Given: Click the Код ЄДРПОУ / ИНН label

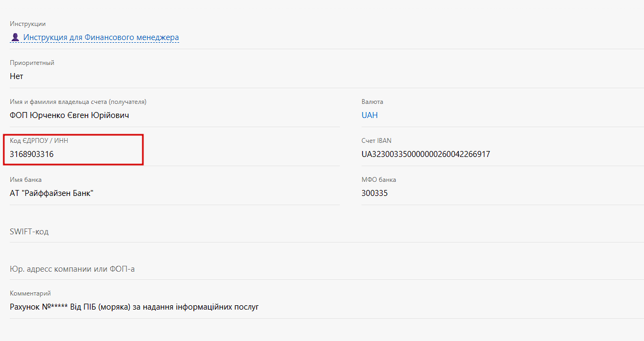Looking at the screenshot, I should 39,141.
